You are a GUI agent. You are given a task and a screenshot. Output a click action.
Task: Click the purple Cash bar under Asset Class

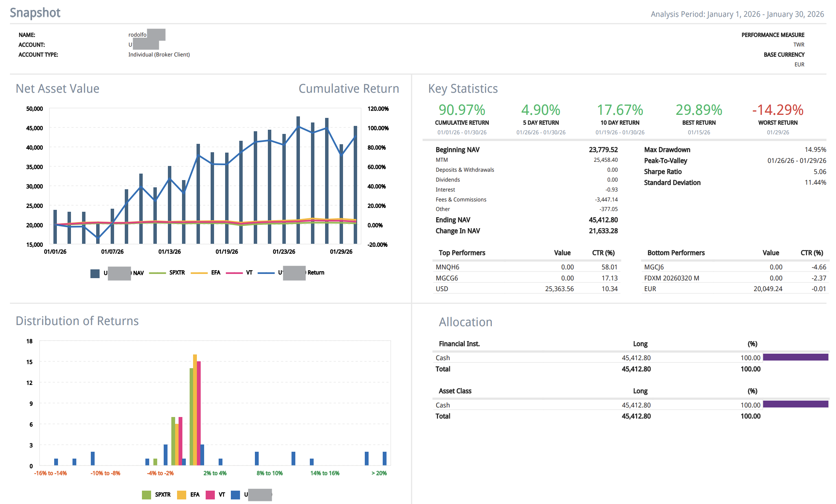click(x=795, y=404)
